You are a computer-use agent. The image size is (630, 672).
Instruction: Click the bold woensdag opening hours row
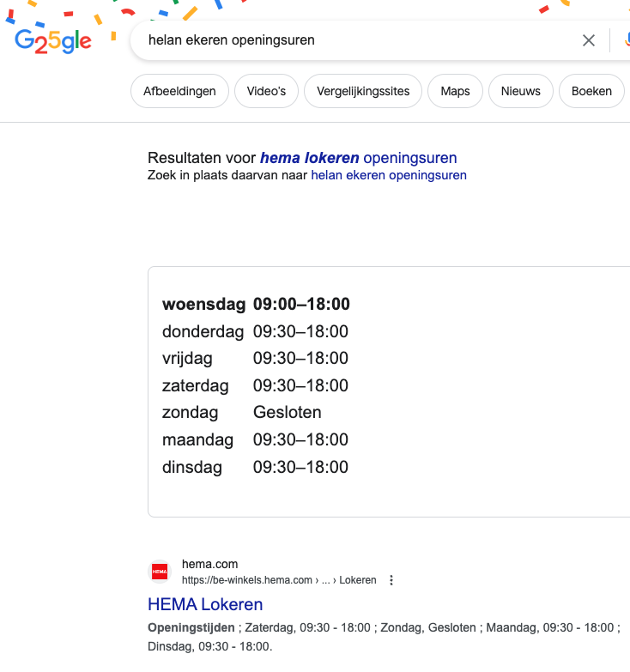tap(256, 305)
